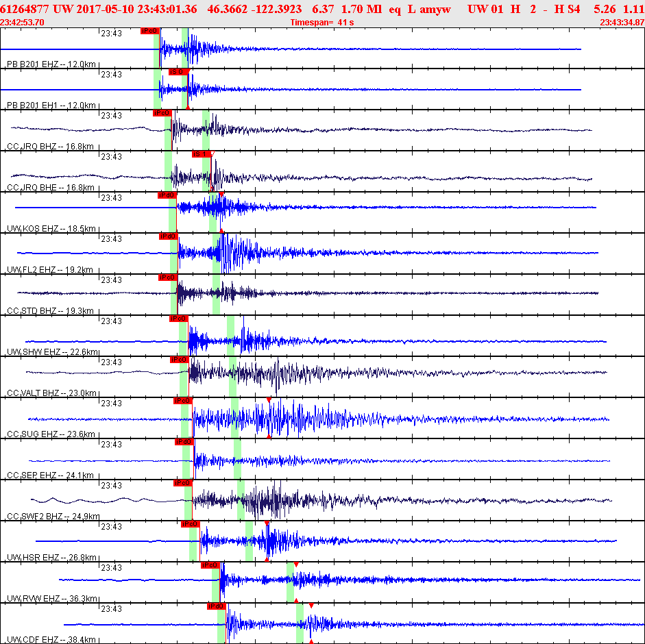Viewport: 645px width, 644px height.
Task: Click the value 1.11 at header right
Action: tap(634, 9)
